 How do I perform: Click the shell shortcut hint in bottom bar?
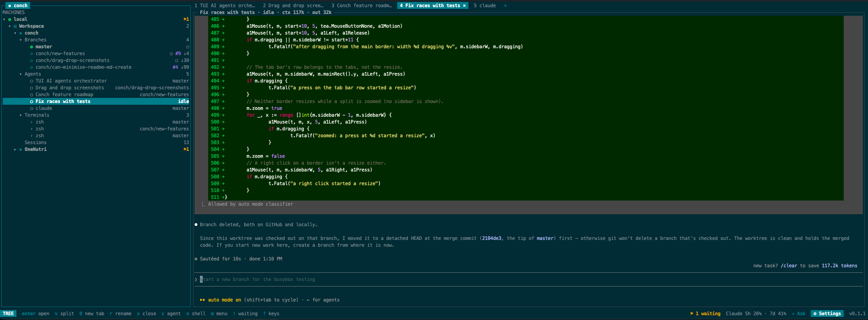click(x=196, y=313)
